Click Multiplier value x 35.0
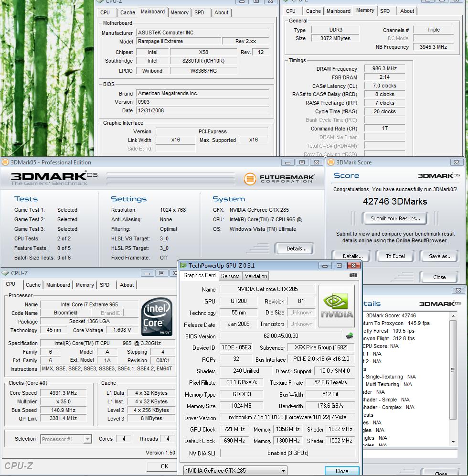This screenshot has height=476, width=468. point(63,401)
